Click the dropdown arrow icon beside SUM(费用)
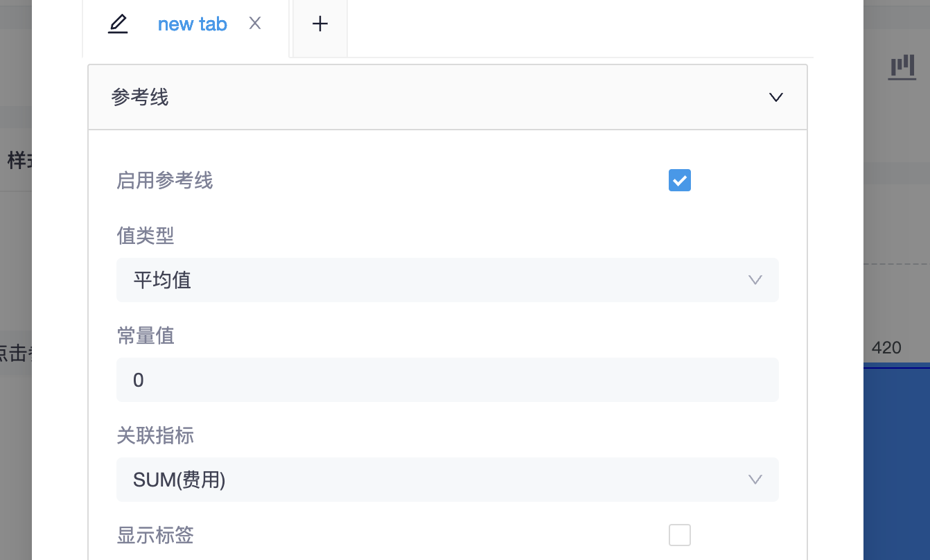The image size is (930, 560). coord(755,480)
